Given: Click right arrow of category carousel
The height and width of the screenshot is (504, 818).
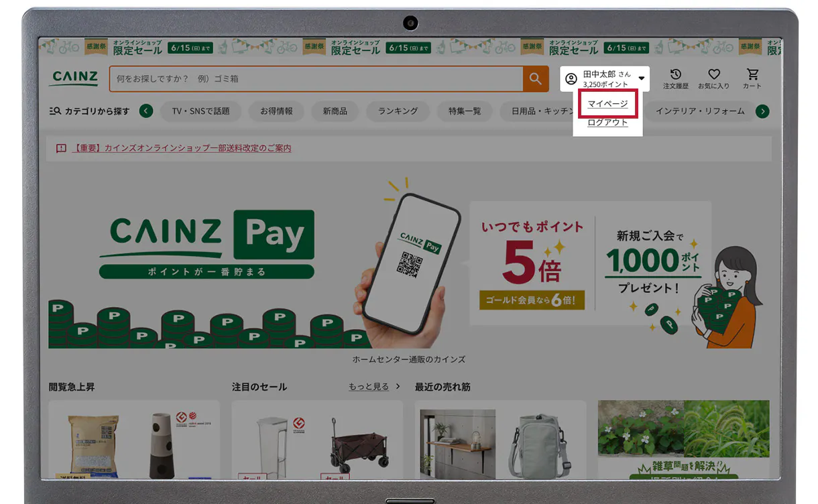Looking at the screenshot, I should (x=762, y=111).
